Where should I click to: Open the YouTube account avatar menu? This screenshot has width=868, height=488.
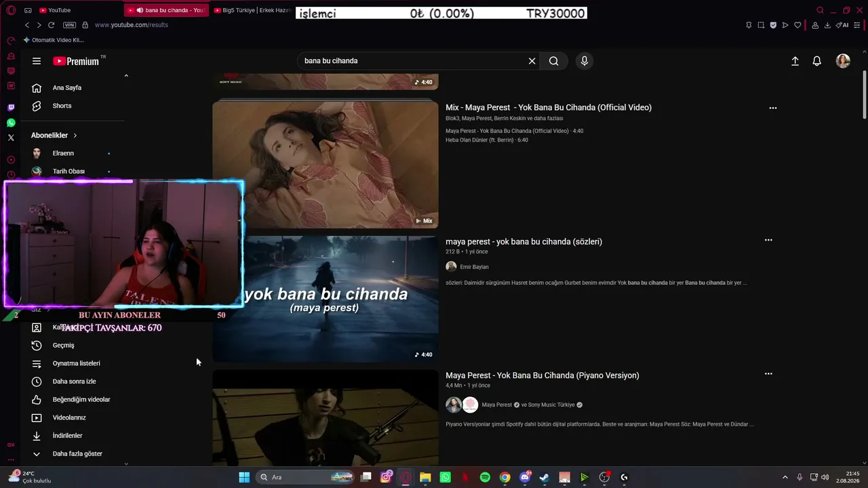(x=843, y=61)
